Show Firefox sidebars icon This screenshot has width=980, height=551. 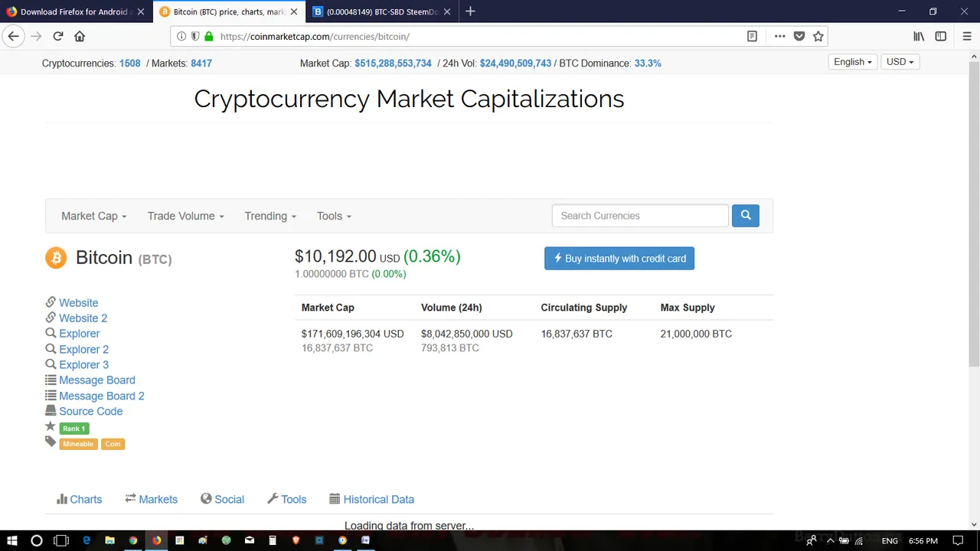coord(940,36)
